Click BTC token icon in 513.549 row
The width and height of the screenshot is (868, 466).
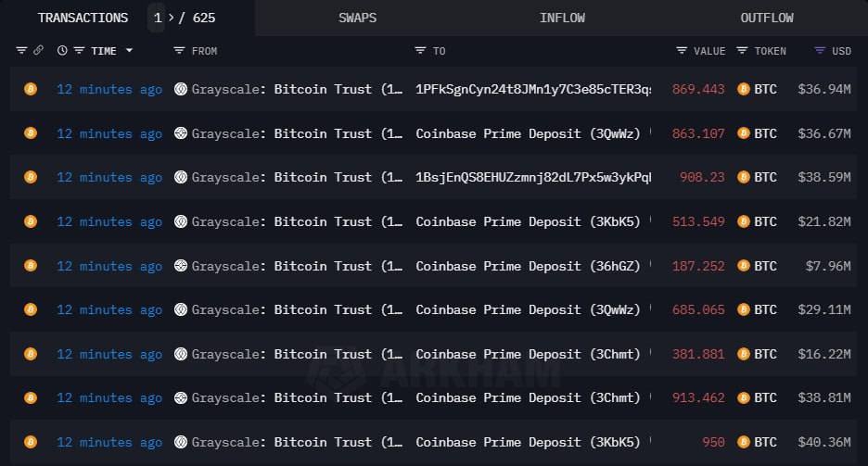[743, 221]
